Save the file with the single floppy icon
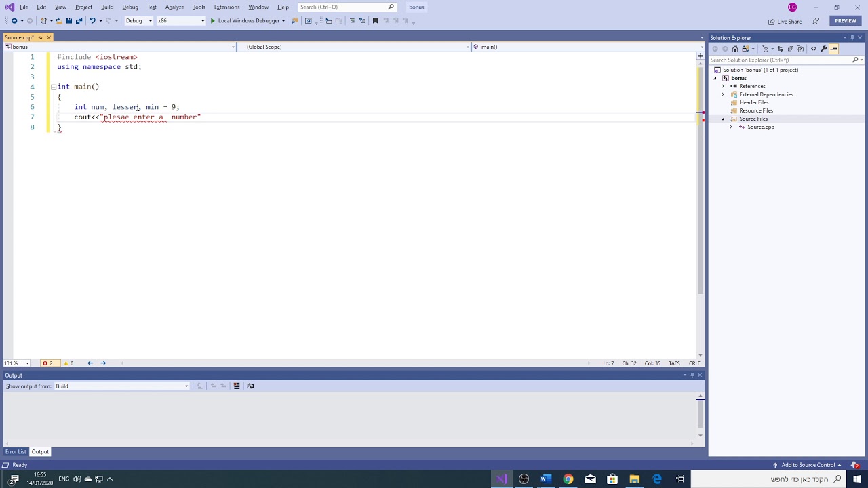 pyautogui.click(x=68, y=20)
